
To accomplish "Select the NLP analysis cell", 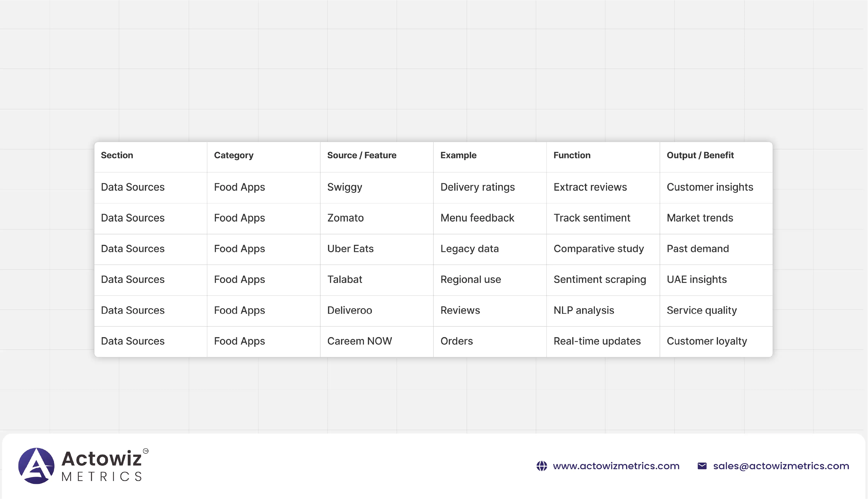I will pyautogui.click(x=584, y=311).
